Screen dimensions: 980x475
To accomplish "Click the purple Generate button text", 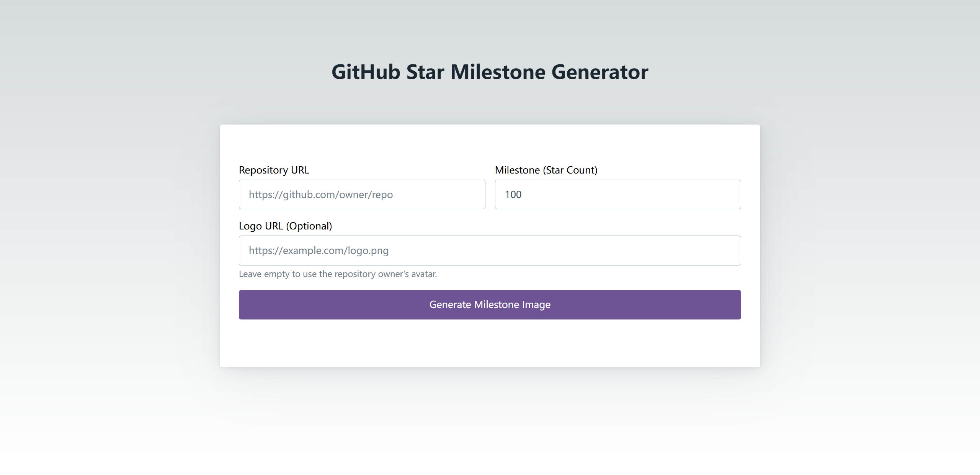I will coord(489,304).
